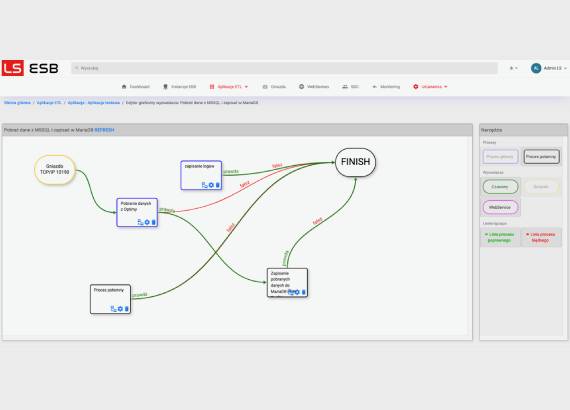Image resolution: width=570 pixels, height=410 pixels.
Task: Click the Wyszukaj search field
Action: 284,68
